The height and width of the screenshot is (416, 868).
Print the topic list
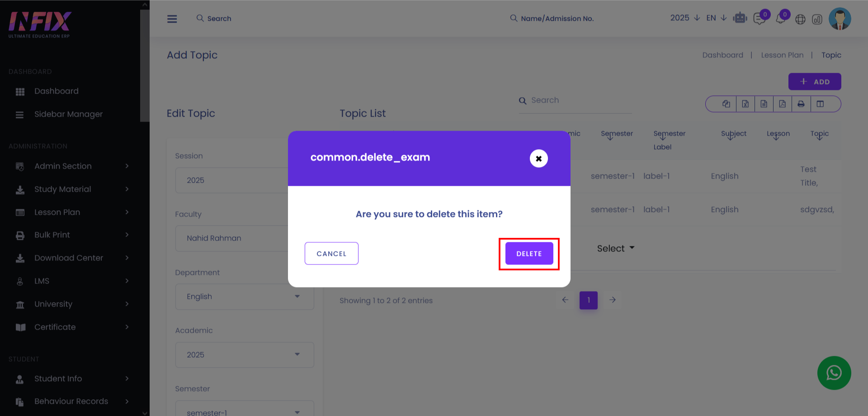(x=801, y=104)
